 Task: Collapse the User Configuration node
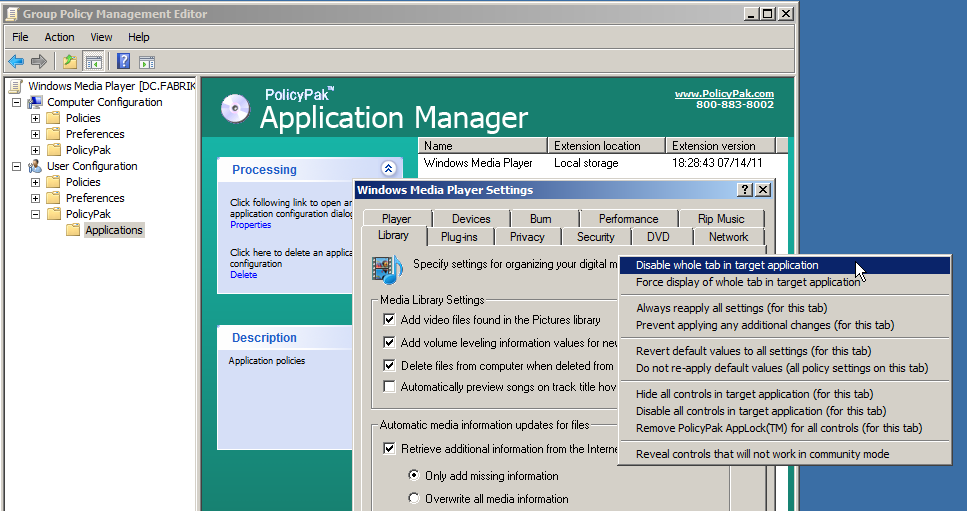tap(17, 166)
